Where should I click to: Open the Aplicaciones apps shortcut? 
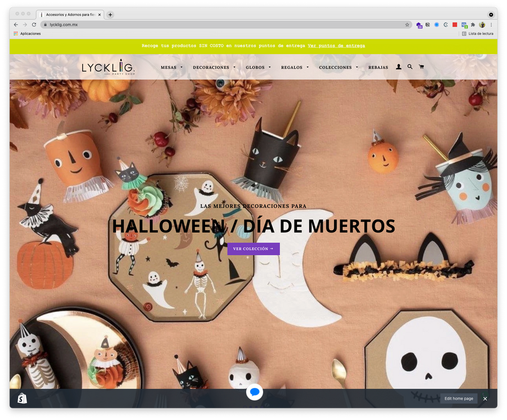tap(27, 34)
